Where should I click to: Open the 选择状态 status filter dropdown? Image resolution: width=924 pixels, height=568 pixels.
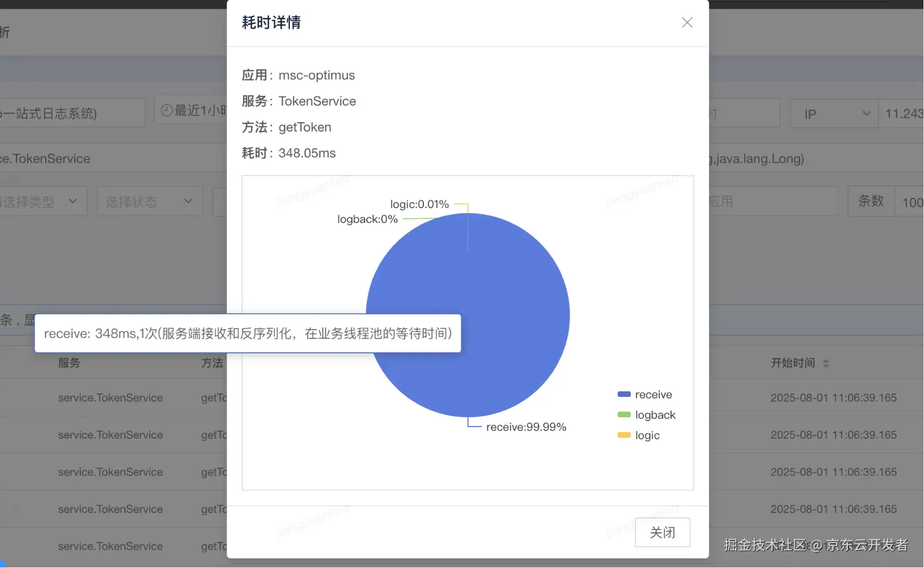[x=150, y=201]
